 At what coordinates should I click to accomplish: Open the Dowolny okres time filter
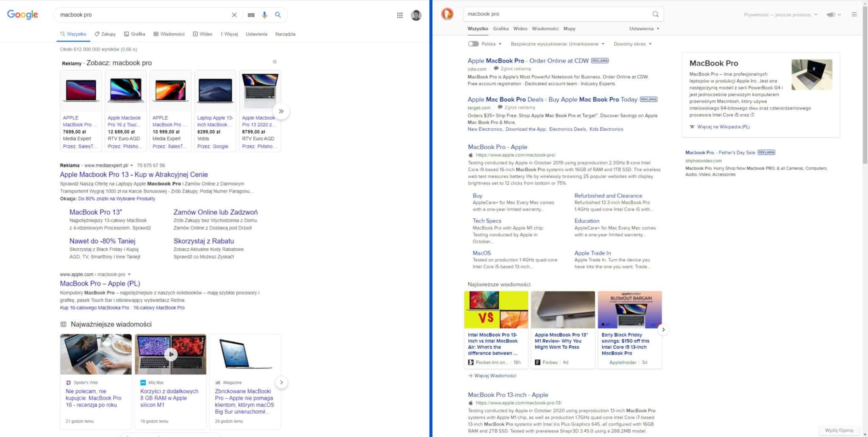pyautogui.click(x=632, y=44)
